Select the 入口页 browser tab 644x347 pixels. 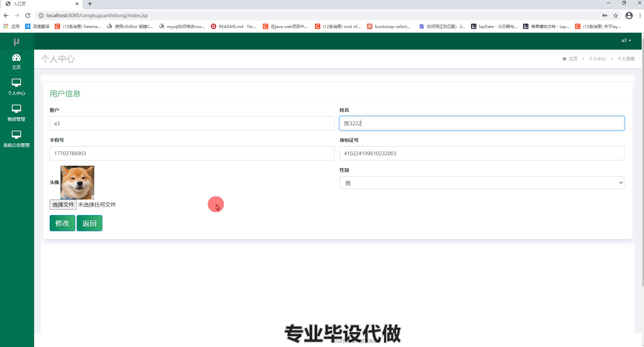click(42, 4)
